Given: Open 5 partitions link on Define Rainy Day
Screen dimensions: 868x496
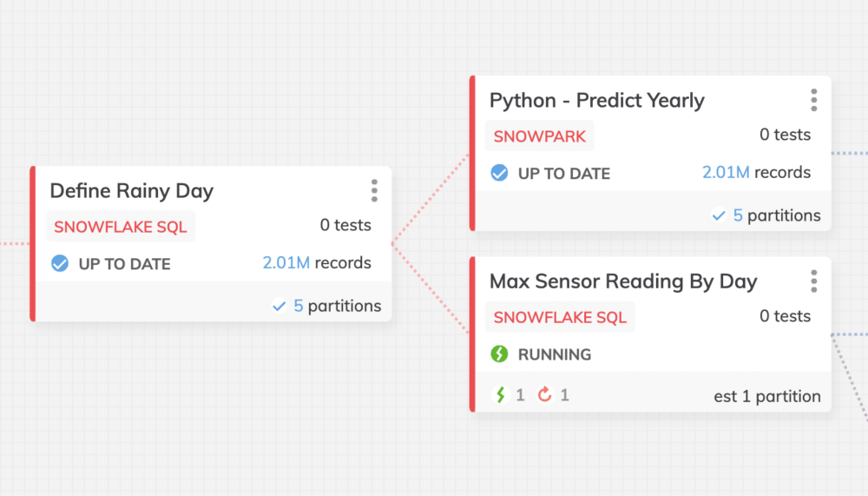Looking at the screenshot, I should tap(337, 306).
